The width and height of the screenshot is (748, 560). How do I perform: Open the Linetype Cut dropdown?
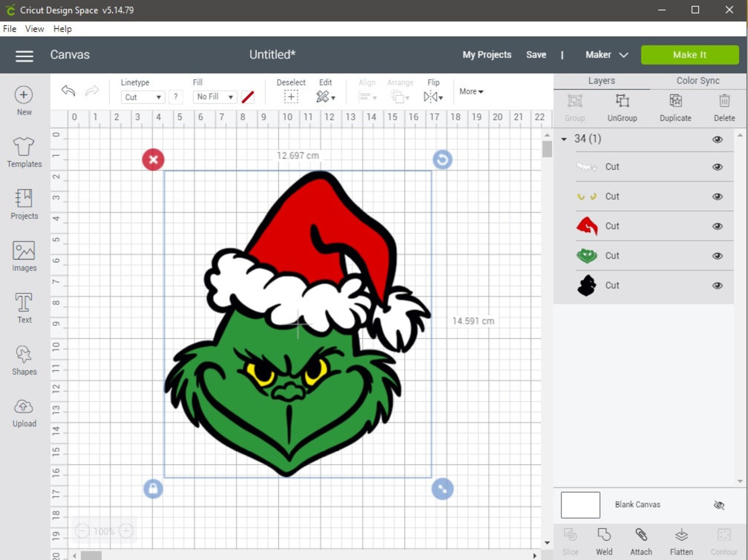click(143, 97)
